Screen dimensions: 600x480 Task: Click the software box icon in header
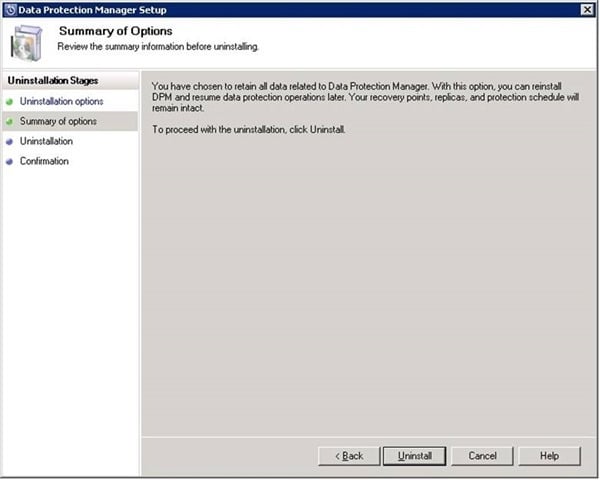pyautogui.click(x=26, y=43)
